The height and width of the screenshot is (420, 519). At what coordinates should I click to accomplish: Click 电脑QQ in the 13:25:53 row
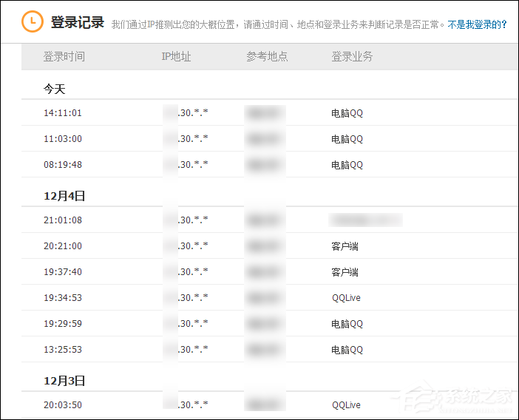click(347, 350)
